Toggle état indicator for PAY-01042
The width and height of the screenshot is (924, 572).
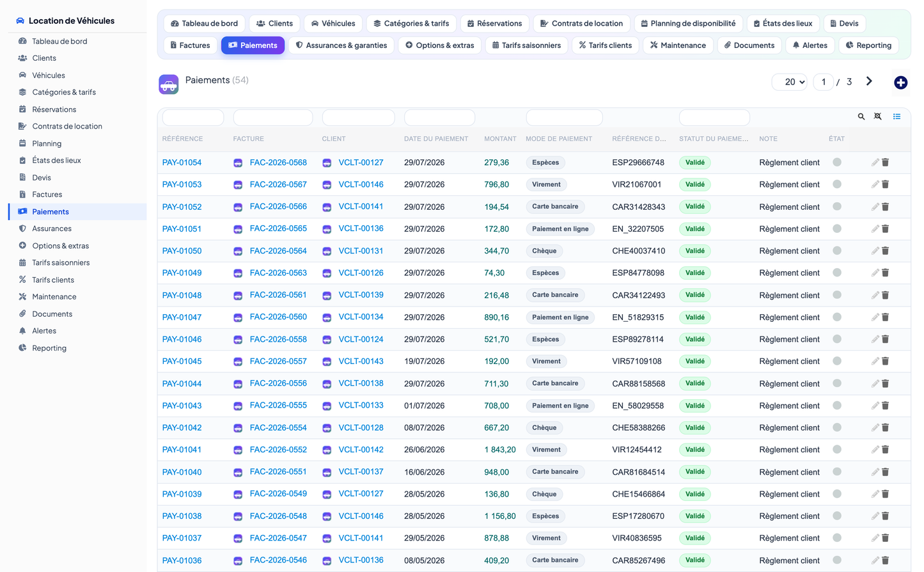[837, 427]
